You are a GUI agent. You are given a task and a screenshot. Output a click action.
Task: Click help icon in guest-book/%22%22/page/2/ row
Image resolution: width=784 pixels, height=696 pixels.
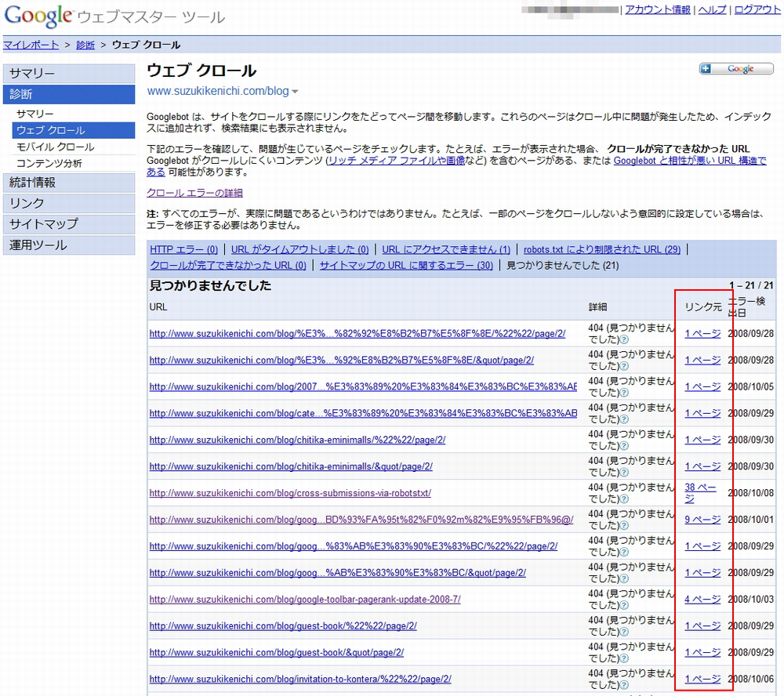pyautogui.click(x=624, y=632)
